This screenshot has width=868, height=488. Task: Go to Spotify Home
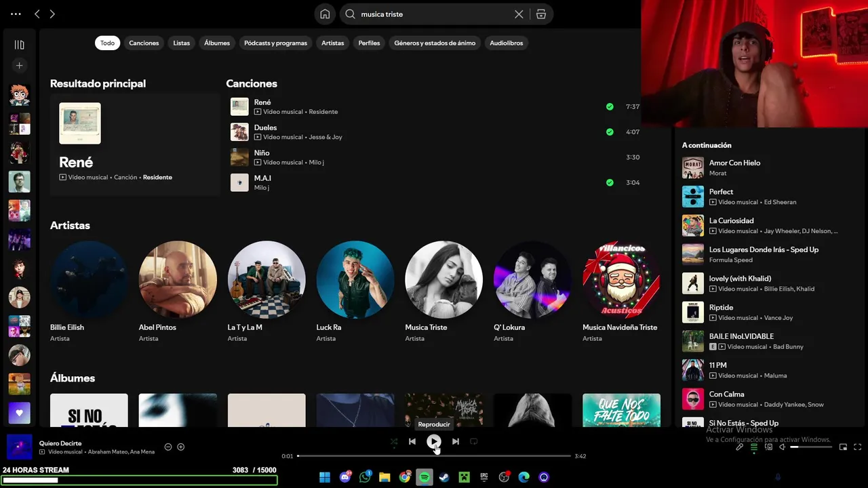tap(325, 14)
